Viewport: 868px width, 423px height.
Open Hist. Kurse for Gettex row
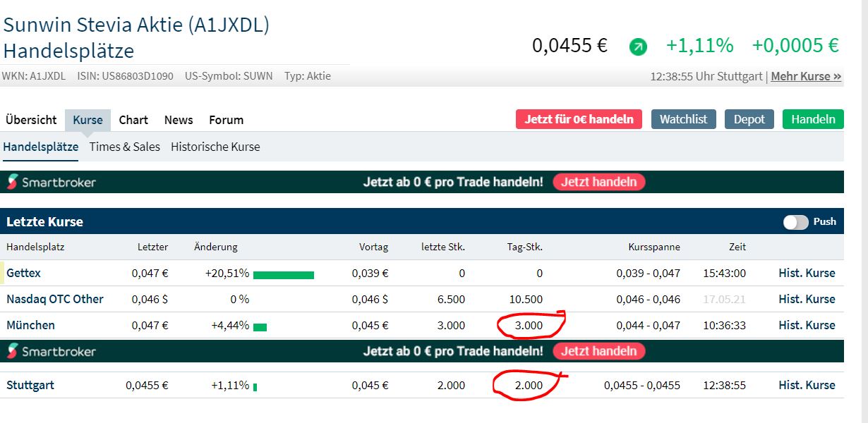tap(807, 273)
